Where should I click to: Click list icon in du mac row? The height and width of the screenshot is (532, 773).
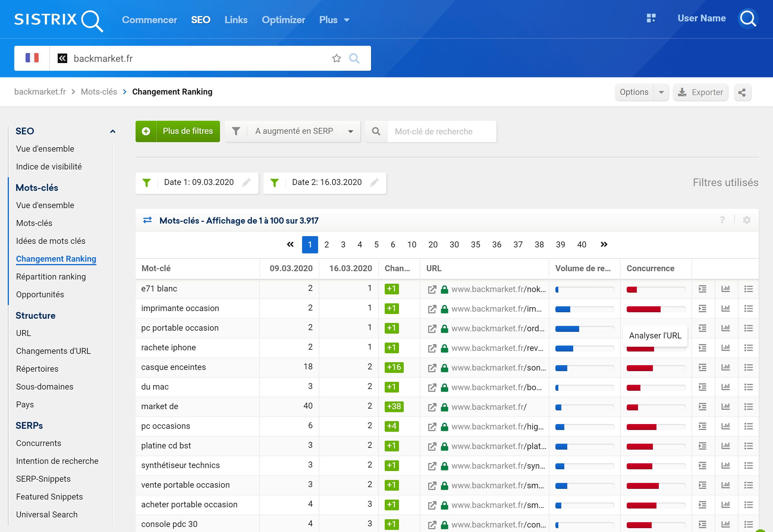(x=748, y=387)
